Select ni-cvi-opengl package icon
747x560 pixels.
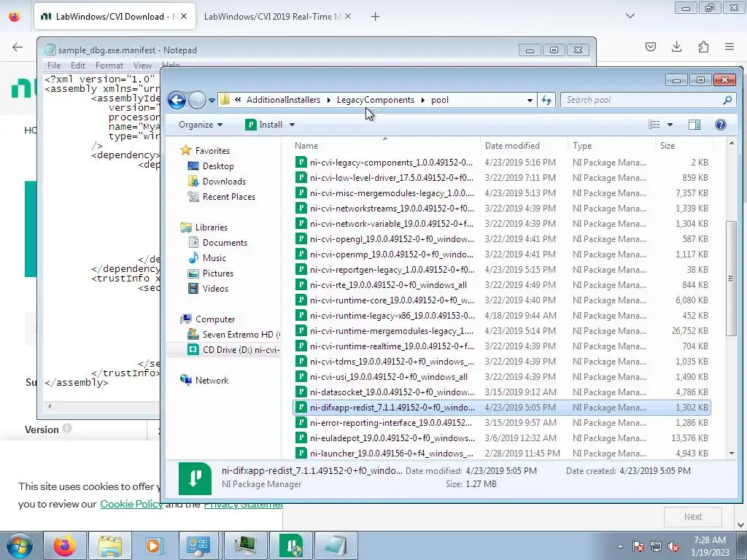click(301, 239)
